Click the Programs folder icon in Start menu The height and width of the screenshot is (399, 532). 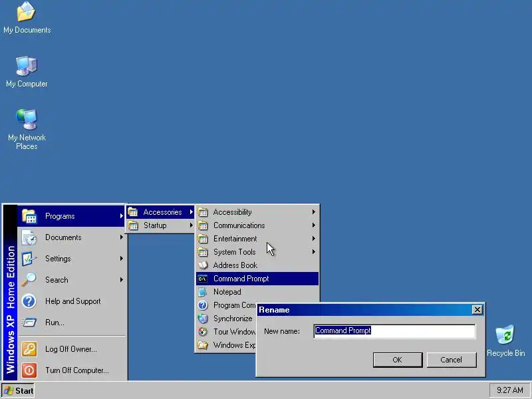[29, 216]
